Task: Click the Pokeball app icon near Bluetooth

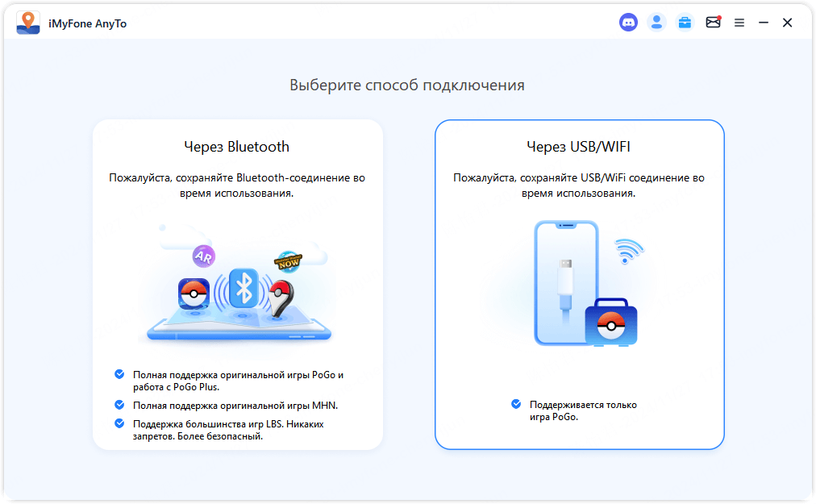Action: point(194,294)
